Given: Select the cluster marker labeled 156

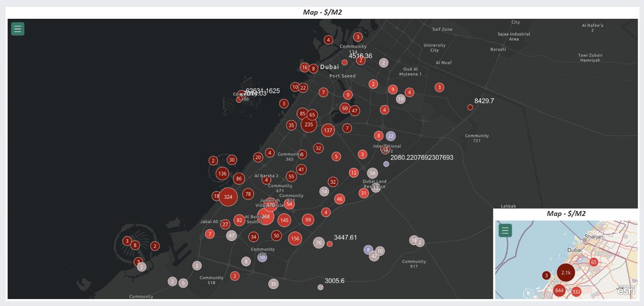Looking at the screenshot, I should [295, 238].
